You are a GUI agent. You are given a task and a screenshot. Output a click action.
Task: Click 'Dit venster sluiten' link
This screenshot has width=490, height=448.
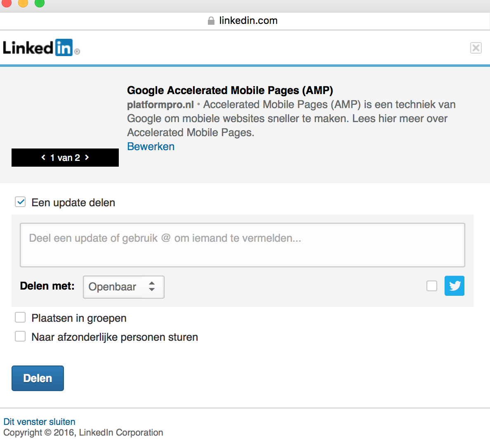click(39, 422)
